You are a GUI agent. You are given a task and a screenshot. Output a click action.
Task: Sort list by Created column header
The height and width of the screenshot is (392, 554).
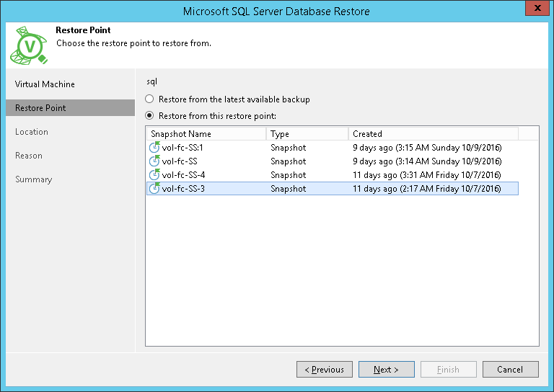pyautogui.click(x=433, y=134)
